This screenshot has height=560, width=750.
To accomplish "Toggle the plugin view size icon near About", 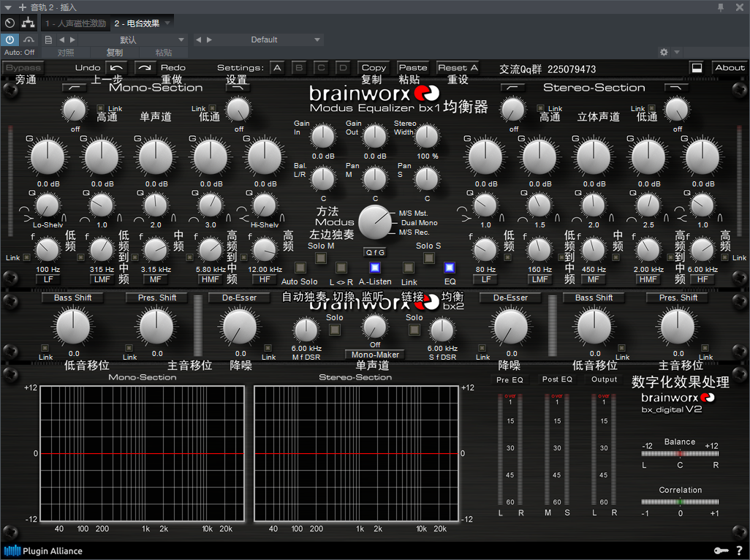I will point(697,68).
